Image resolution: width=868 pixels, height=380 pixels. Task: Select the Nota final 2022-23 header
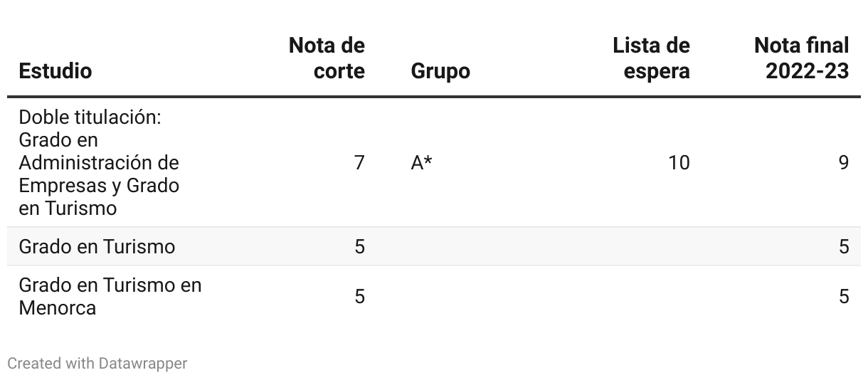point(801,58)
